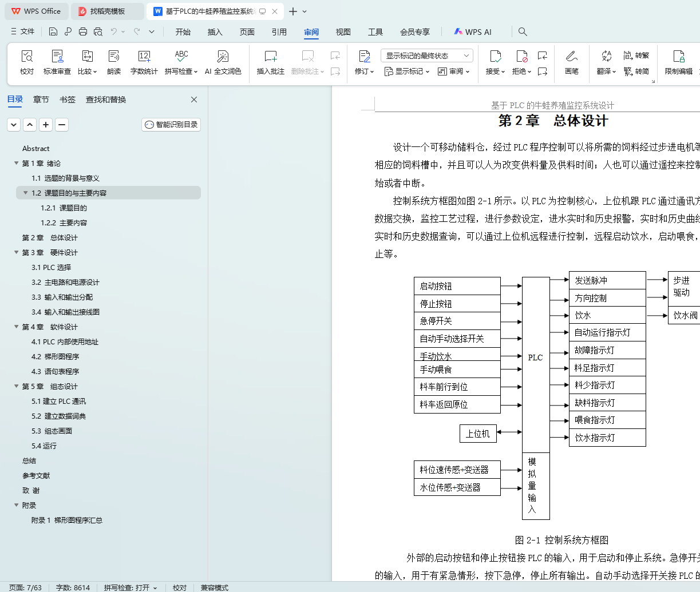This screenshot has width=700, height=592.
Task: Switch to the 找稻壳模板 window tab
Action: tap(108, 11)
